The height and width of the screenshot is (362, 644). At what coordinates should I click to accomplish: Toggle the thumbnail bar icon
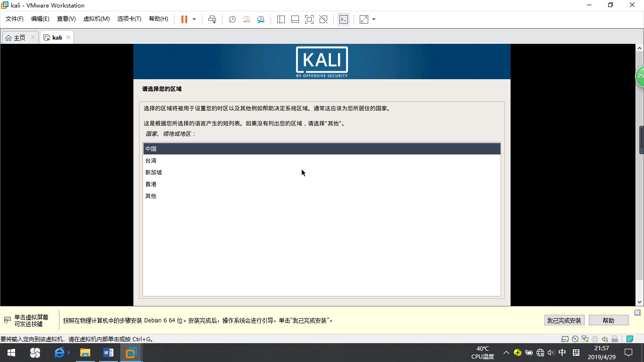coord(295,19)
